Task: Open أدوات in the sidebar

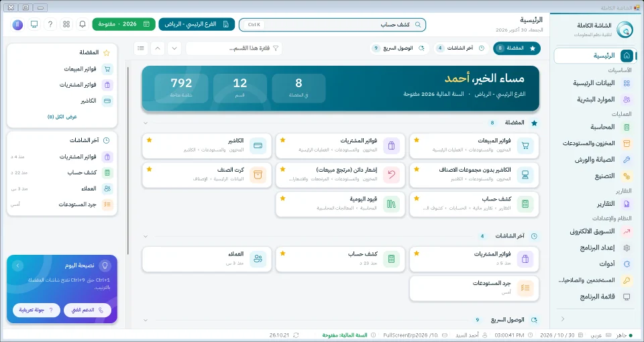Action: pos(595,264)
